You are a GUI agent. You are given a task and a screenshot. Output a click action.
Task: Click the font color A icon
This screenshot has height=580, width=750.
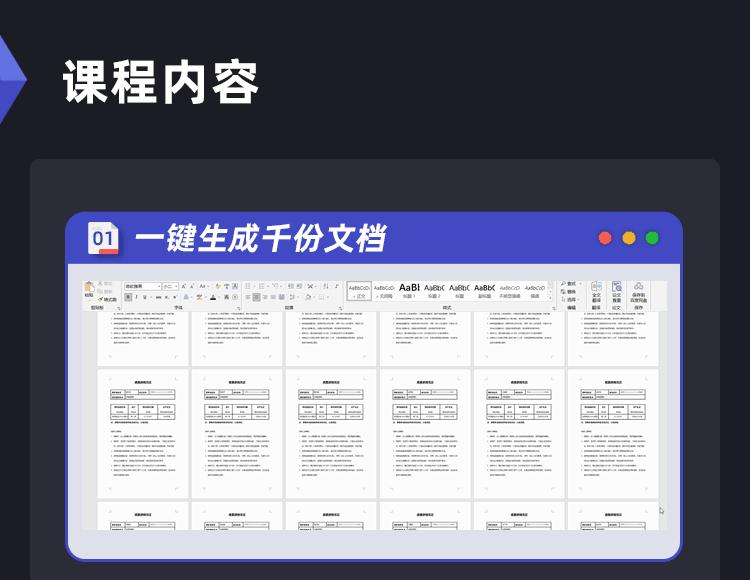(x=213, y=297)
